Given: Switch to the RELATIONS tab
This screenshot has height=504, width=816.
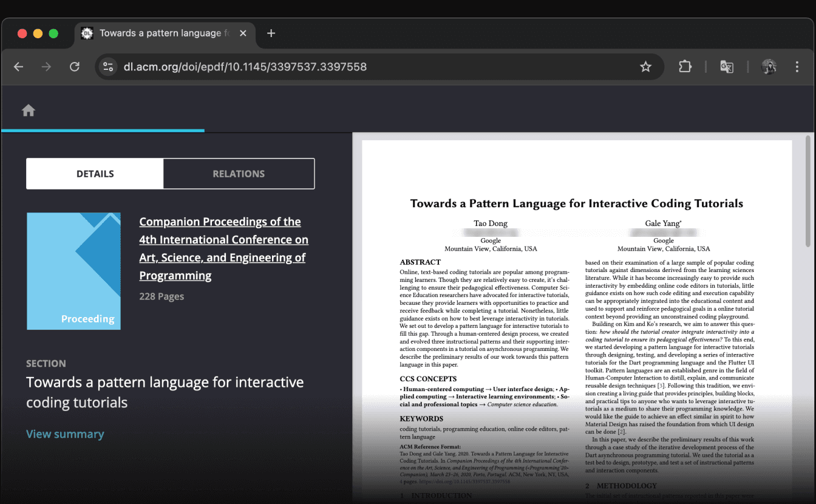Looking at the screenshot, I should click(239, 174).
